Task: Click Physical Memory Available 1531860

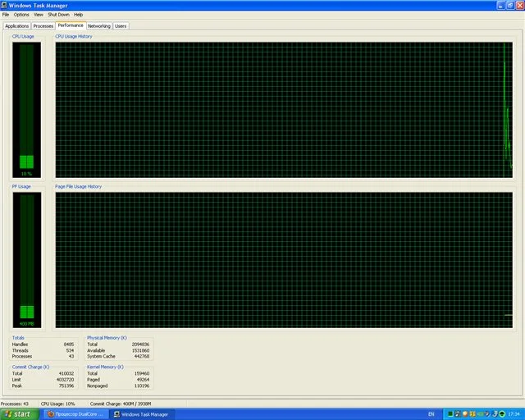Action: tap(140, 350)
